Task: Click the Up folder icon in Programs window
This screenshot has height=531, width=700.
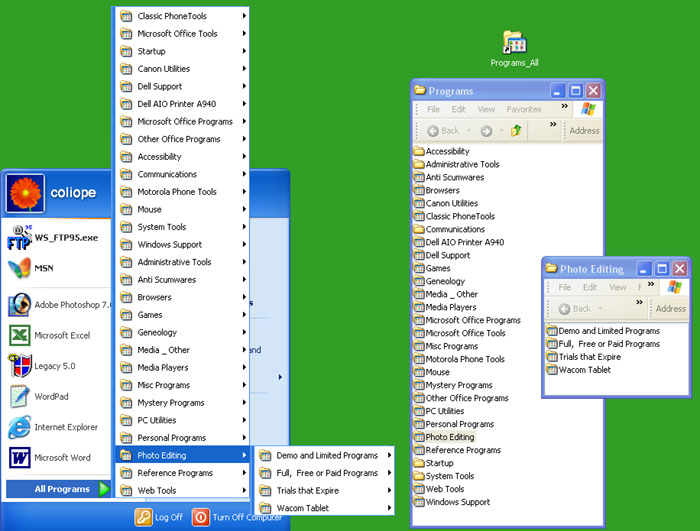Action: [x=517, y=130]
